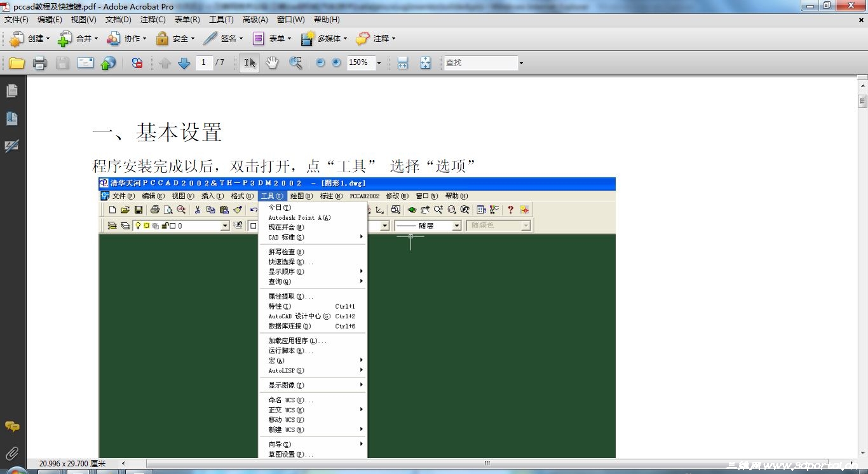Zoom in with the plus button
Screen dimensions: 868x474
coord(336,63)
